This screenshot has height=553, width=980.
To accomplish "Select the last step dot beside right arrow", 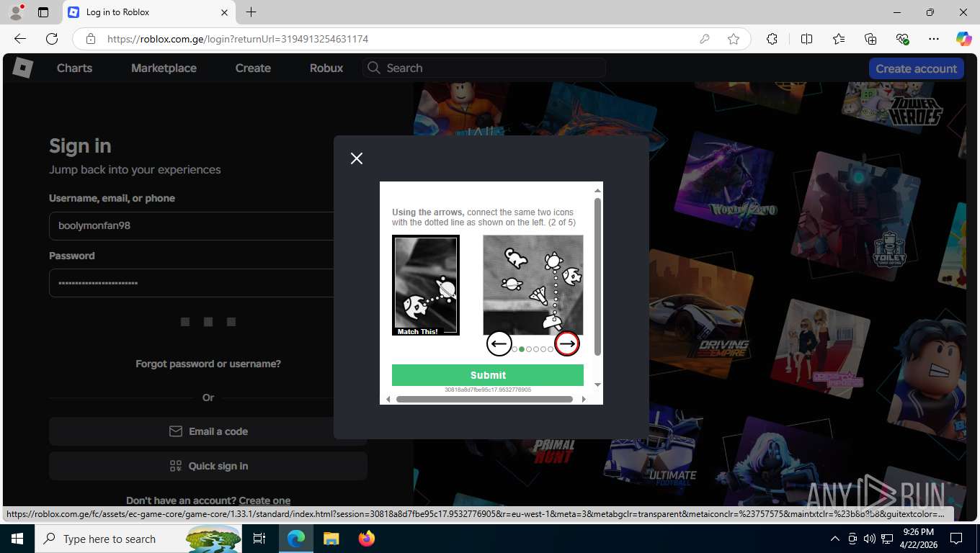I will coord(551,349).
